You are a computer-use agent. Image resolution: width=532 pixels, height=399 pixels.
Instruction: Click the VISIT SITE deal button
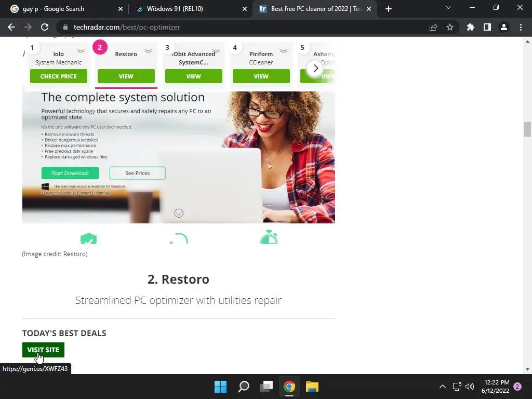coord(43,350)
